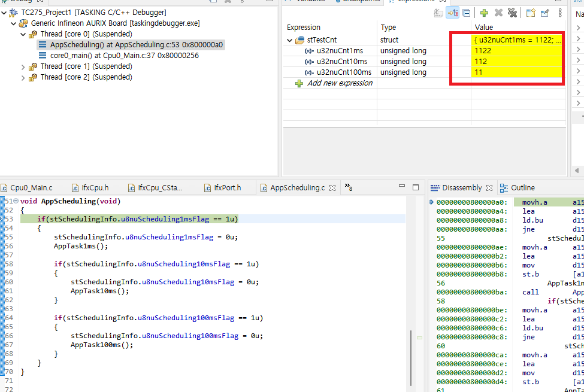This screenshot has height=392, width=584.
Task: Click the grayed watchpoint icon in Expressions toolbar
Action: (x=439, y=13)
